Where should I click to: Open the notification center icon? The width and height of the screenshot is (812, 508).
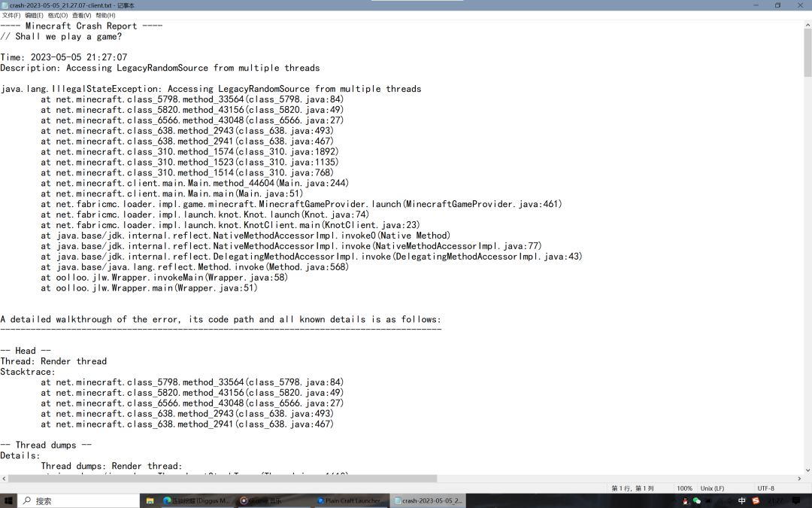coord(796,500)
